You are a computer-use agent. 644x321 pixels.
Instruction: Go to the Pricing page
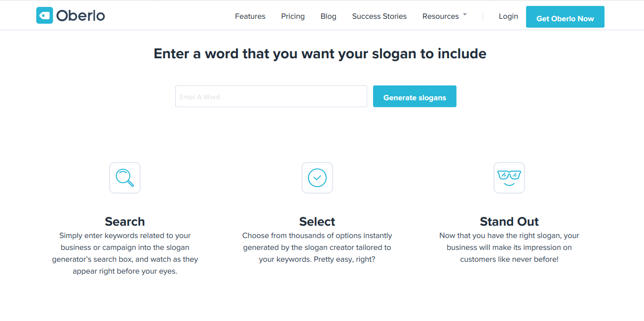pos(293,16)
